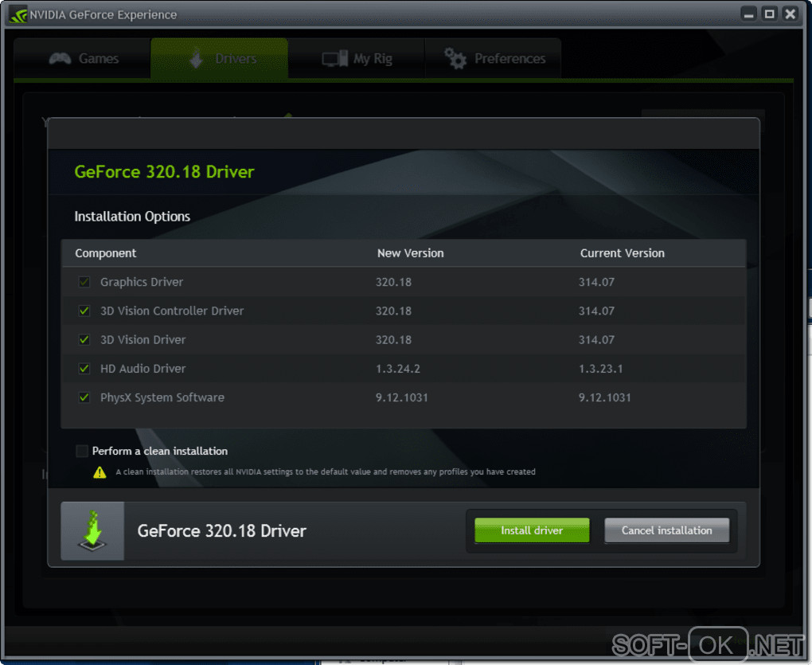
Task: Click the gamepad icon on Games tab
Action: [x=60, y=58]
